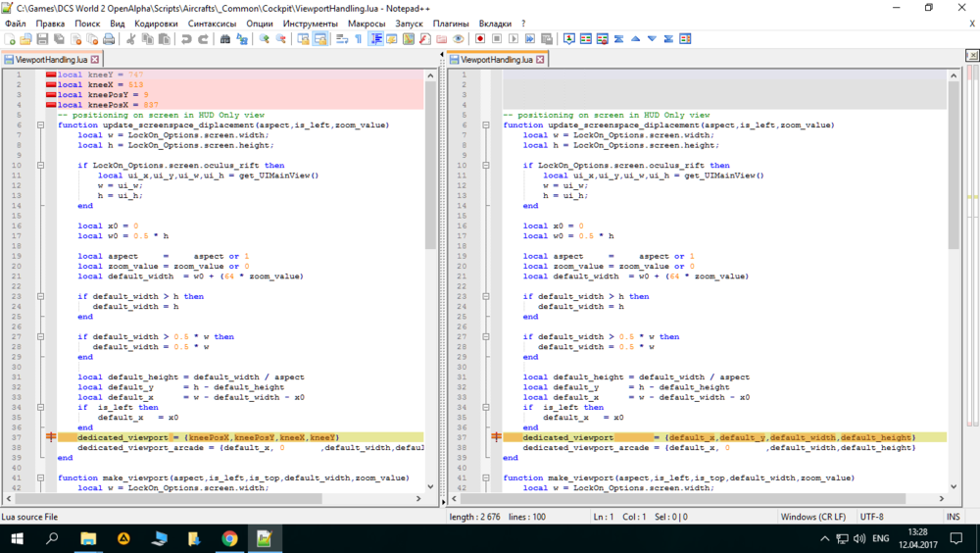Toggle show all characters pilcrow button
This screenshot has width=980, height=553.
pos(359,39)
